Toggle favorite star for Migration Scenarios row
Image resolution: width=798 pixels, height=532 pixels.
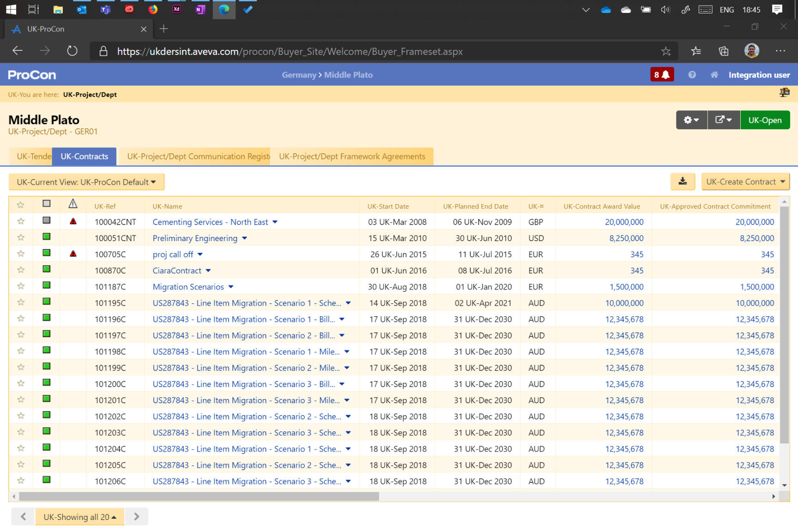click(21, 286)
